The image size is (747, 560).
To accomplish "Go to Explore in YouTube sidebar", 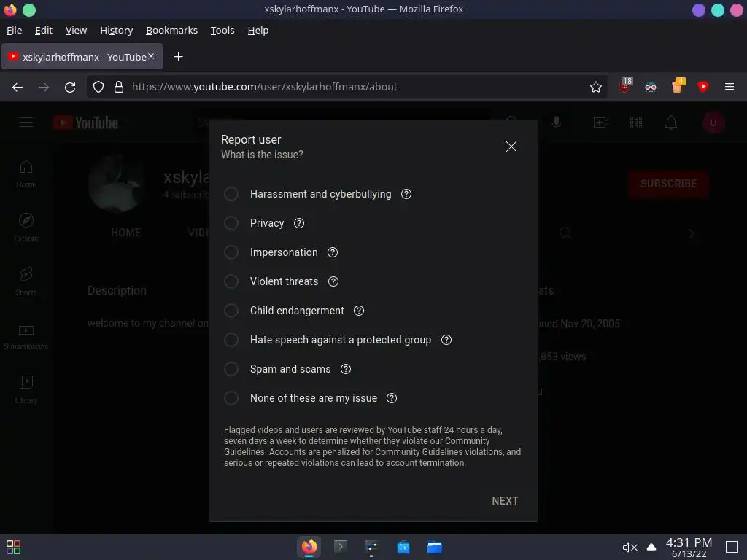I will click(x=26, y=228).
